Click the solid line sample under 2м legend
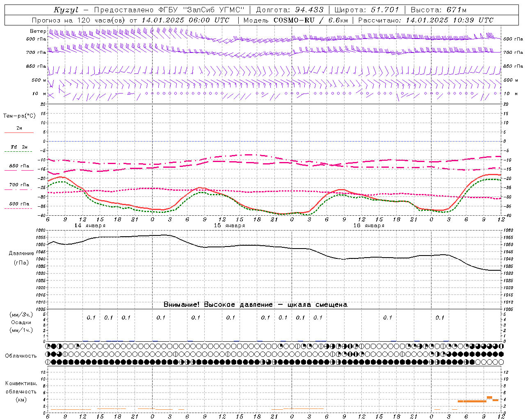Image resolution: width=525 pixels, height=420 pixels. pyautogui.click(x=19, y=133)
